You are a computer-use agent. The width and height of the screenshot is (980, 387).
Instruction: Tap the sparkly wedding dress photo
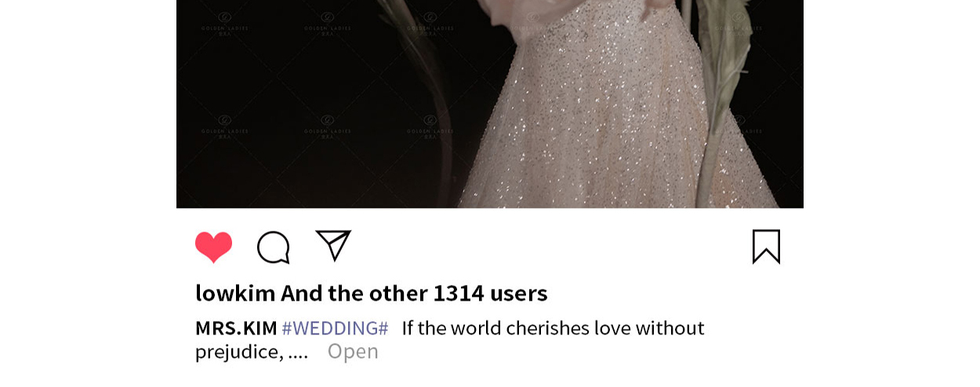point(490,104)
